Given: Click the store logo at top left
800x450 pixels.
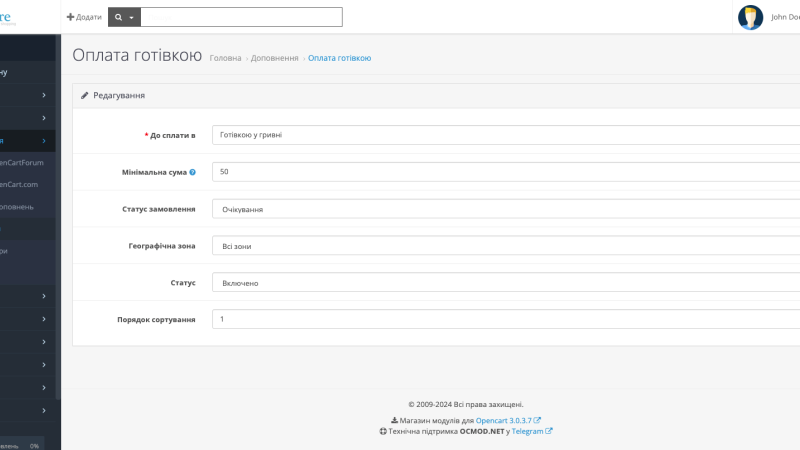Looking at the screenshot, I should point(8,18).
